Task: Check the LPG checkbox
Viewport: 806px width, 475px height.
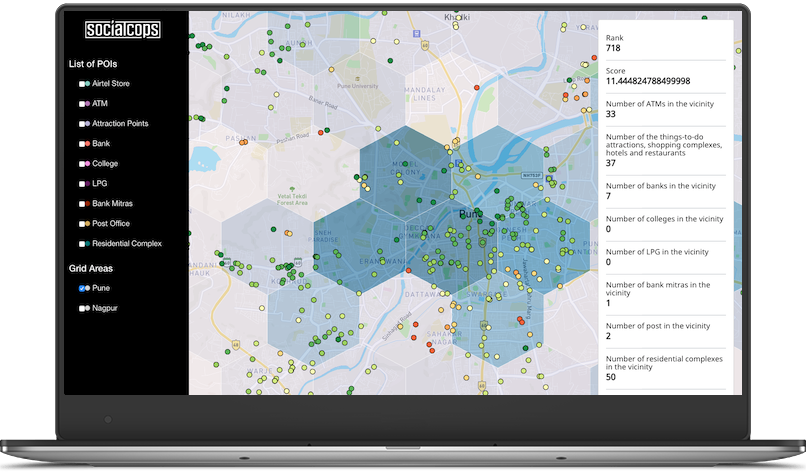Action: coord(81,184)
